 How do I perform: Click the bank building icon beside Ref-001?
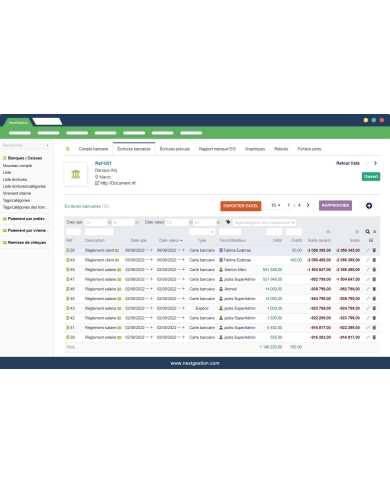tap(76, 174)
